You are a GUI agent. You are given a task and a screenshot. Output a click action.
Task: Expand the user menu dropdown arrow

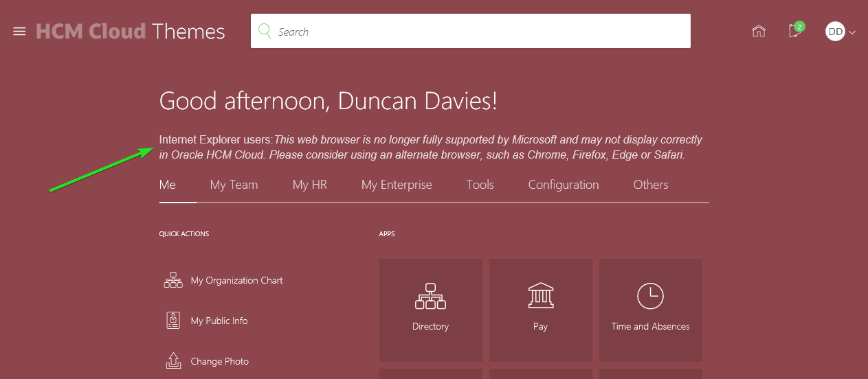[x=853, y=32]
